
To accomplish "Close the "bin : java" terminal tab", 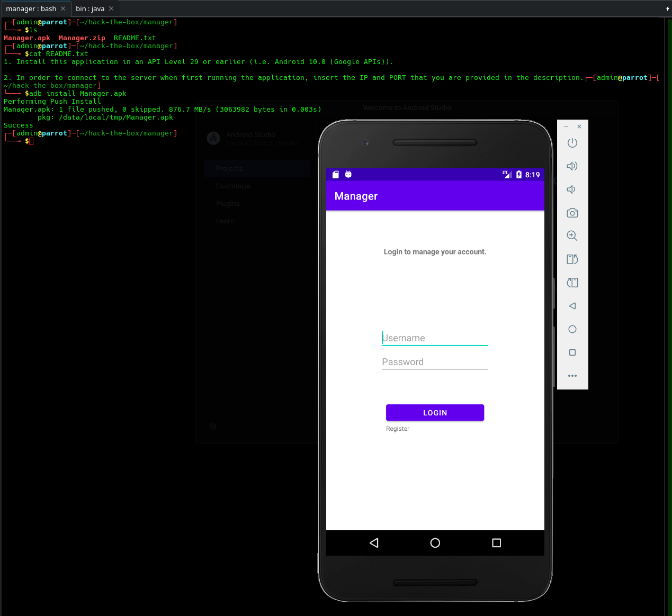I will 111,8.
